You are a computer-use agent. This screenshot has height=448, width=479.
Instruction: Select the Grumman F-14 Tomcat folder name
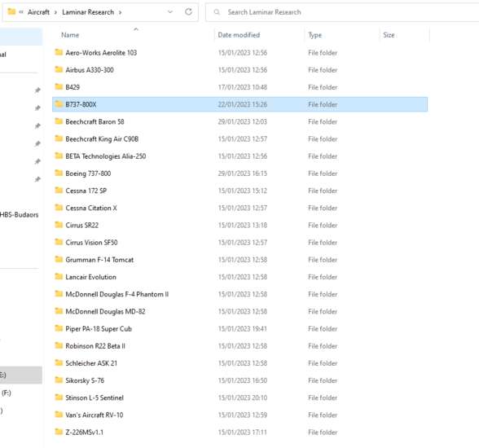tap(99, 260)
